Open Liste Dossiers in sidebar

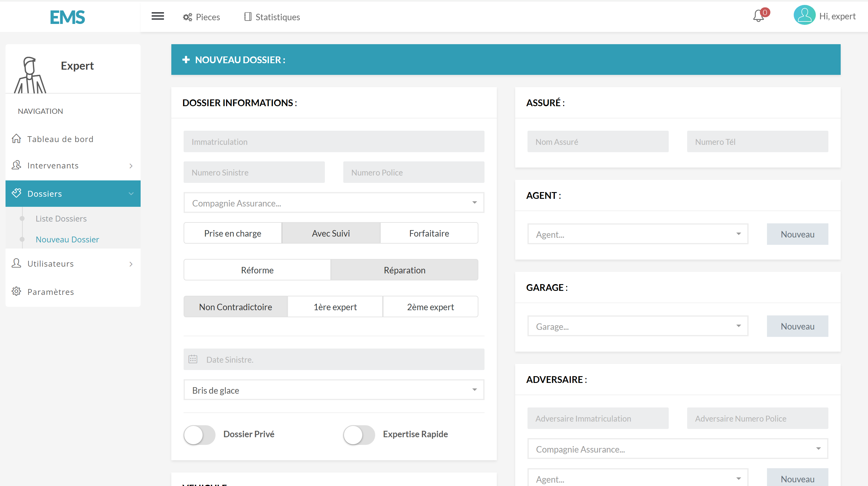pos(61,218)
